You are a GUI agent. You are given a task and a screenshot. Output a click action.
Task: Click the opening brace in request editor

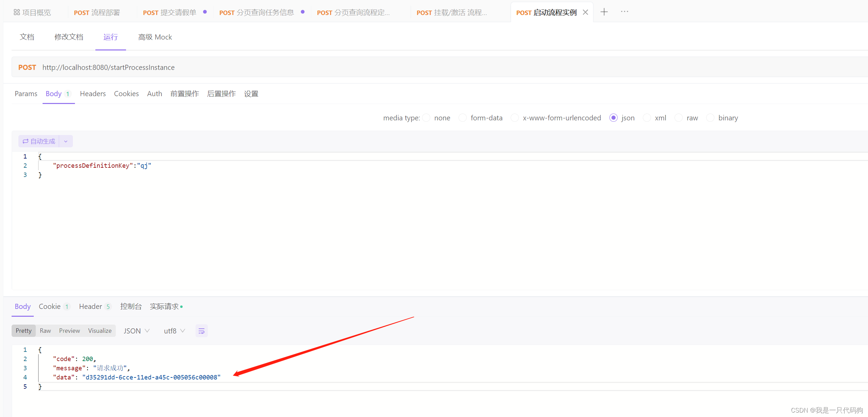(40, 156)
